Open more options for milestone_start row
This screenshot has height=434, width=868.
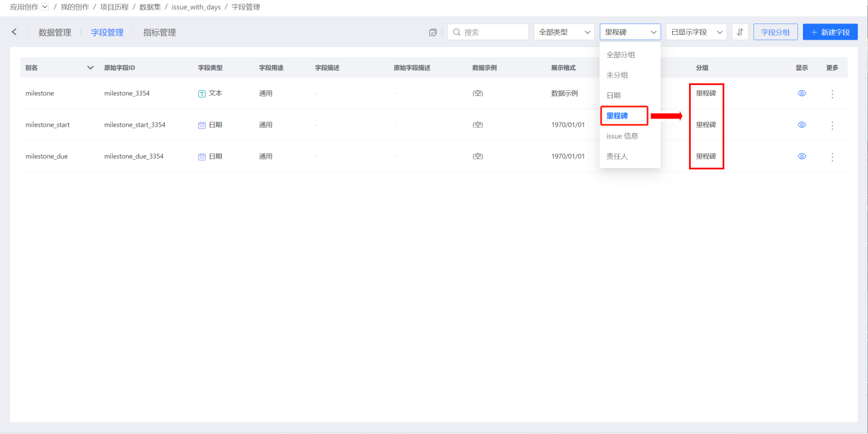coord(832,125)
